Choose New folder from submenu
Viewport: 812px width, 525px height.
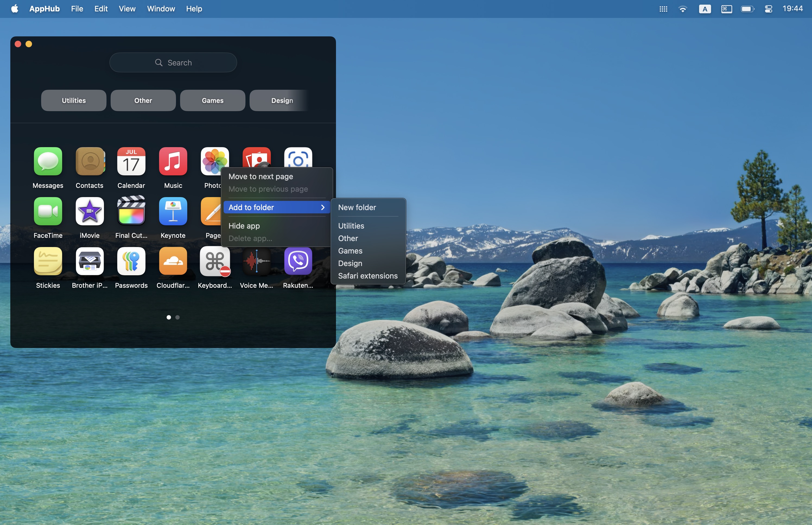[357, 207]
